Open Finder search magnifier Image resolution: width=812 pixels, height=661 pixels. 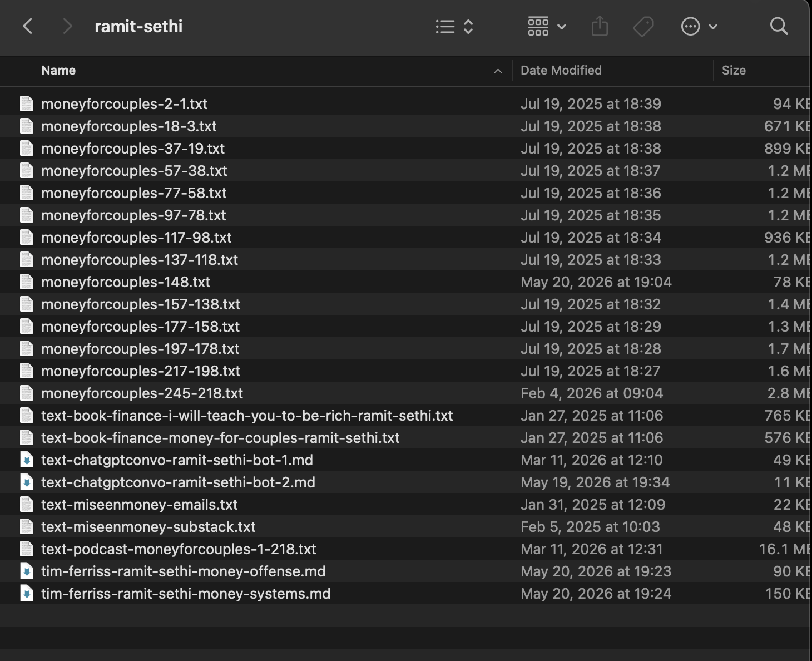pos(779,26)
